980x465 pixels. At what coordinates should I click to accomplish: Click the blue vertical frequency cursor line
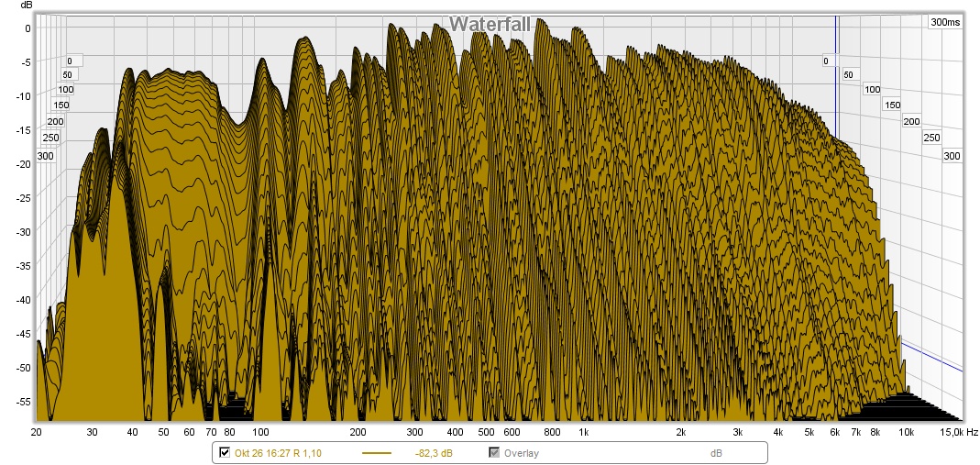(x=836, y=75)
